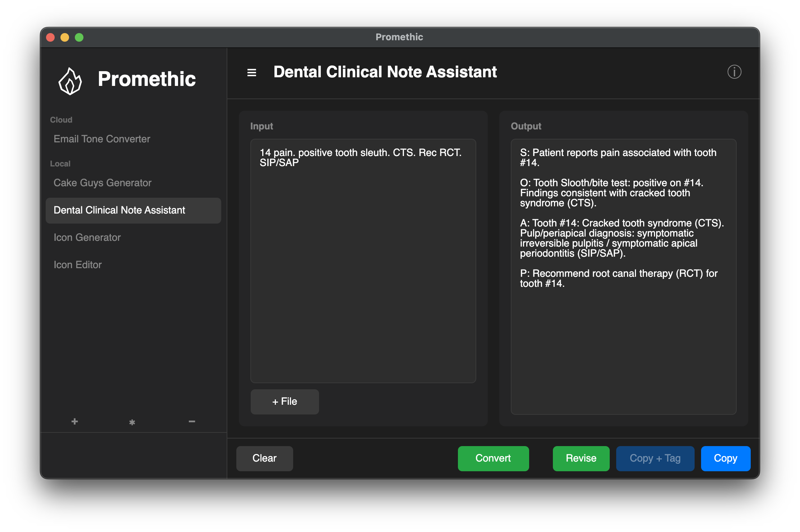
Task: Open the hamburger menu beside the title
Action: point(251,72)
